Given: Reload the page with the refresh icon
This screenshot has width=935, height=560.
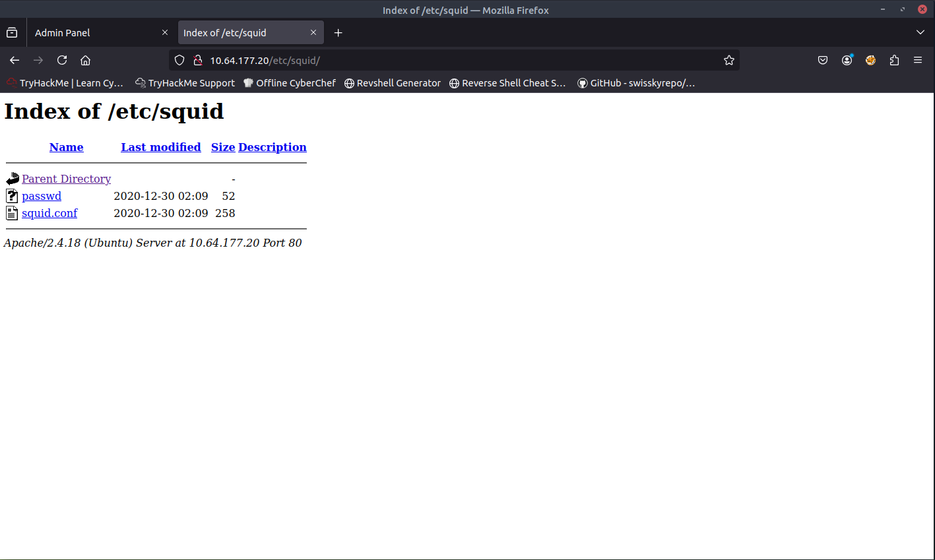Looking at the screenshot, I should coord(62,60).
